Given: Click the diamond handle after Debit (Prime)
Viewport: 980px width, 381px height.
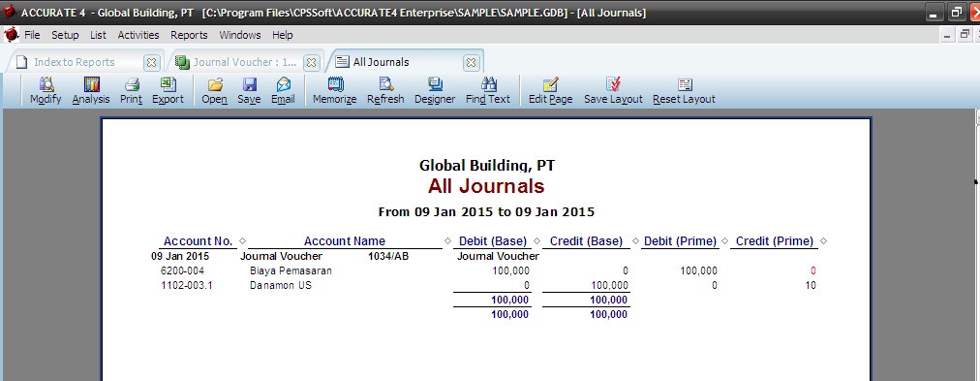Looking at the screenshot, I should tap(724, 240).
